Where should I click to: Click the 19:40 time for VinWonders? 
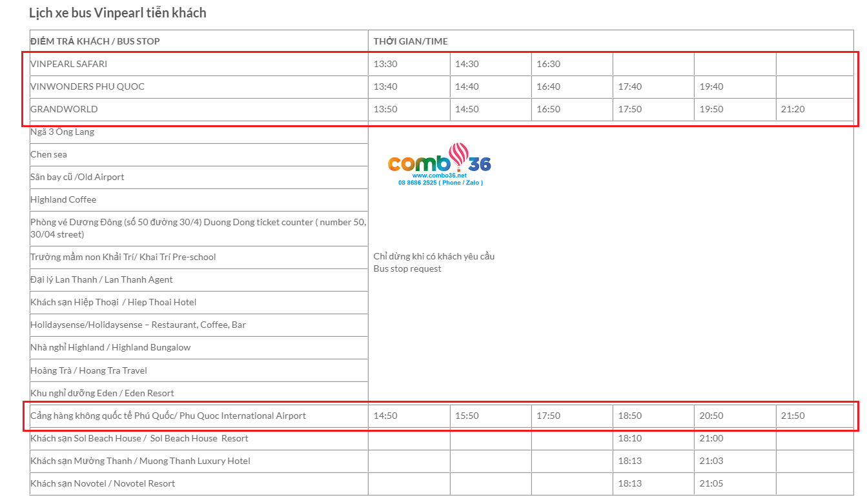point(711,86)
